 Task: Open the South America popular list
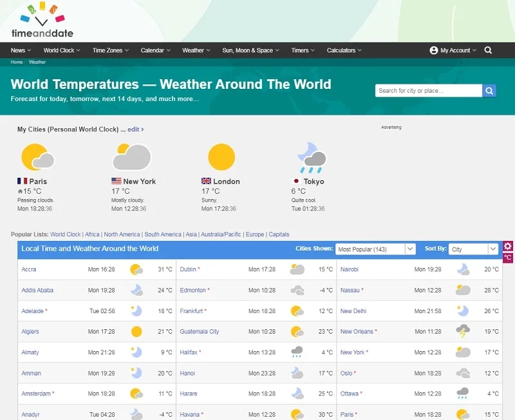tap(163, 234)
